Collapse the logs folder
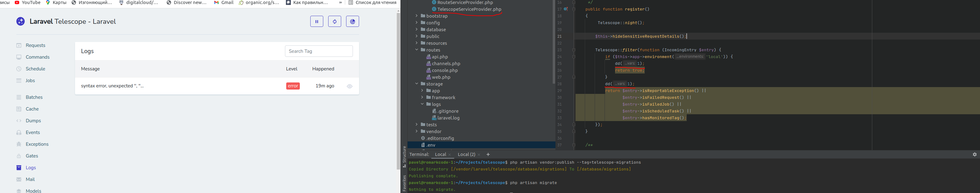Viewport: 980px width, 193px height. click(x=422, y=104)
